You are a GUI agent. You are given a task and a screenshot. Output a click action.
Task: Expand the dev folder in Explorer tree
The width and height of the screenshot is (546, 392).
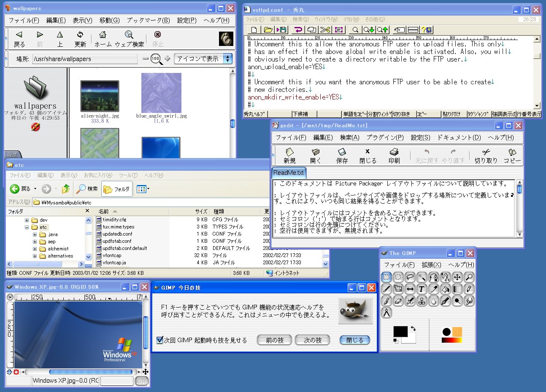tap(27, 220)
